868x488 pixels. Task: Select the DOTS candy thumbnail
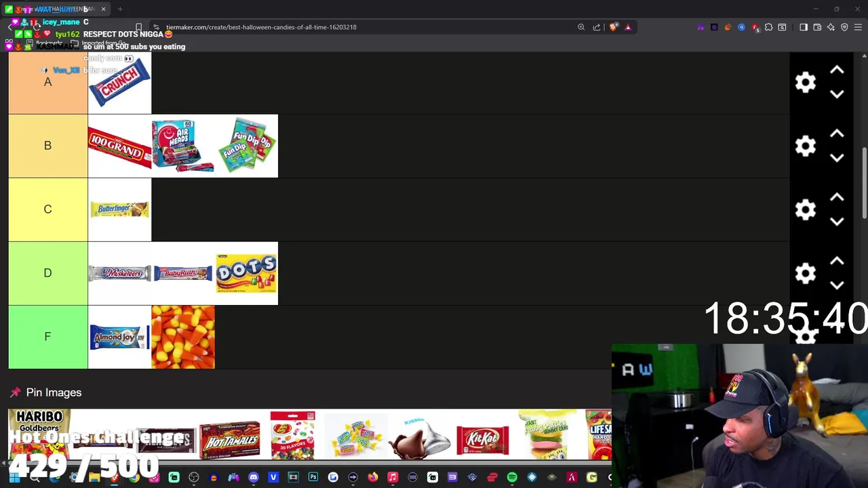pos(246,273)
